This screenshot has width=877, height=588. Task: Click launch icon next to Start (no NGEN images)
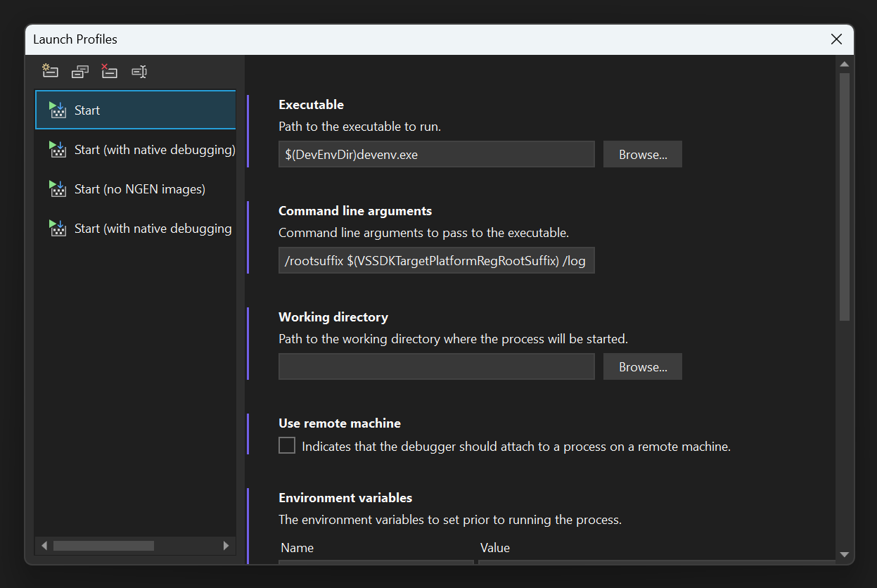click(57, 188)
